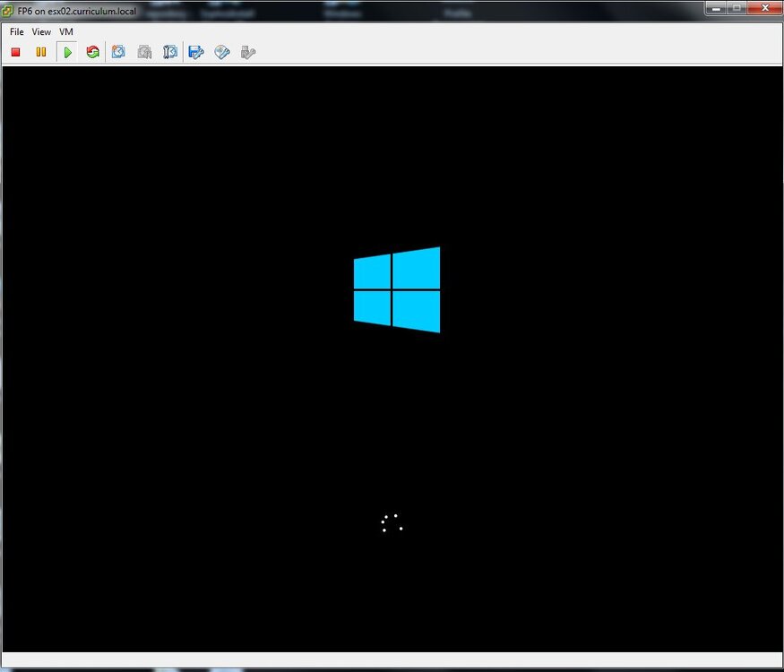Close the FP6 console window

[764, 8]
